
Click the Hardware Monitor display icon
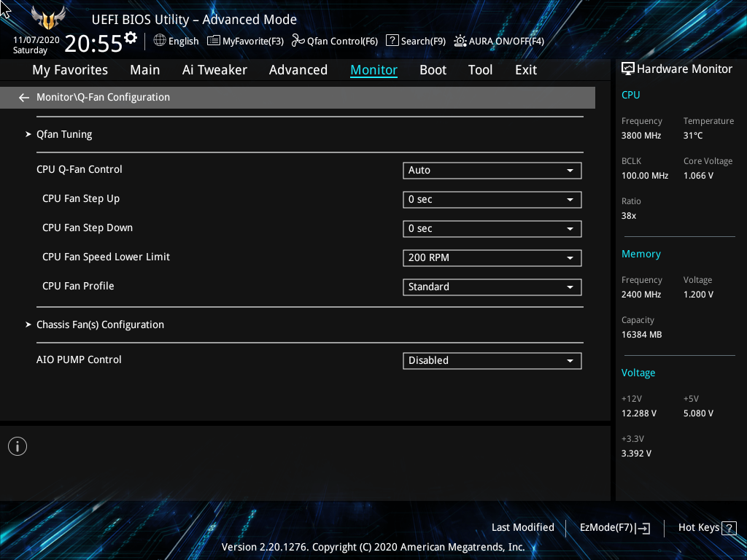pos(628,69)
